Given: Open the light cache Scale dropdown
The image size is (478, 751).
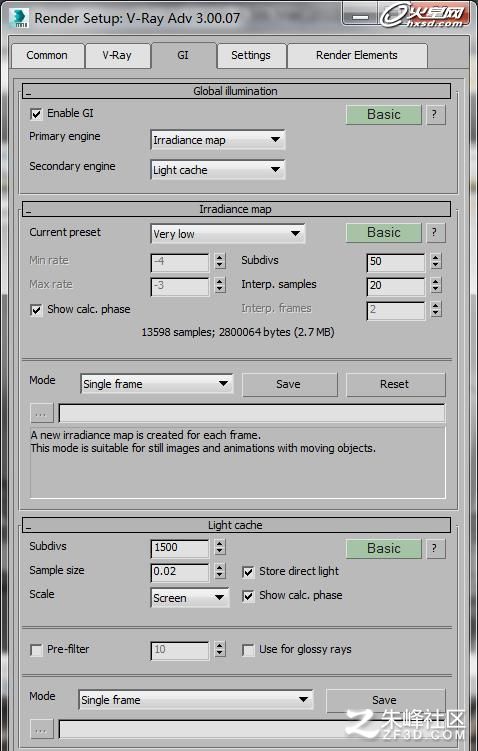Looking at the screenshot, I should tap(190, 597).
